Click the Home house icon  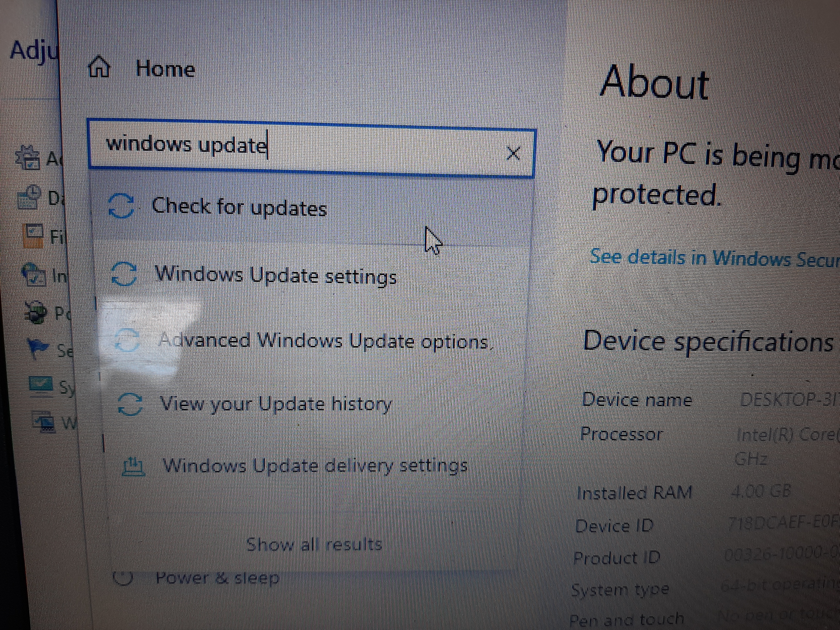99,67
